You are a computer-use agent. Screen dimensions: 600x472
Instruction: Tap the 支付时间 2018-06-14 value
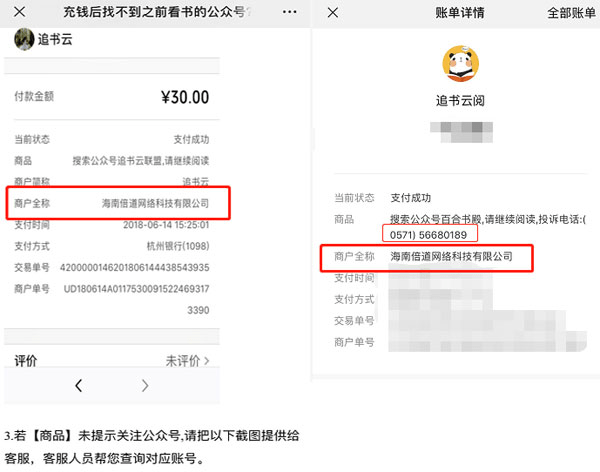click(166, 225)
